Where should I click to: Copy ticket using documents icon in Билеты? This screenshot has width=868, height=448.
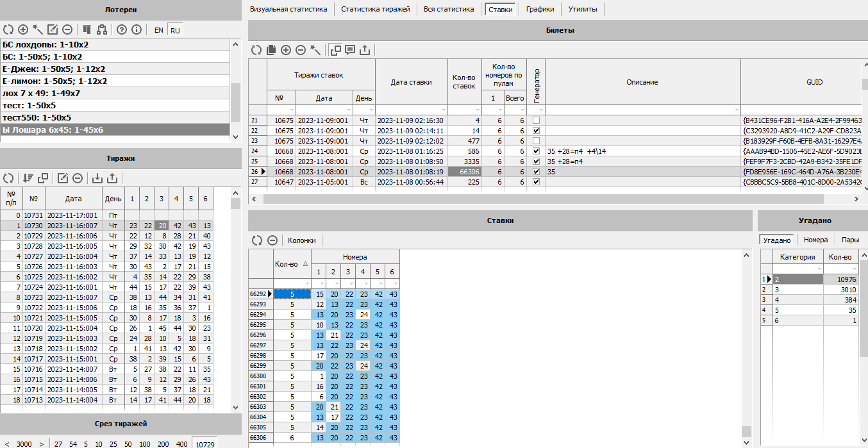pos(271,49)
